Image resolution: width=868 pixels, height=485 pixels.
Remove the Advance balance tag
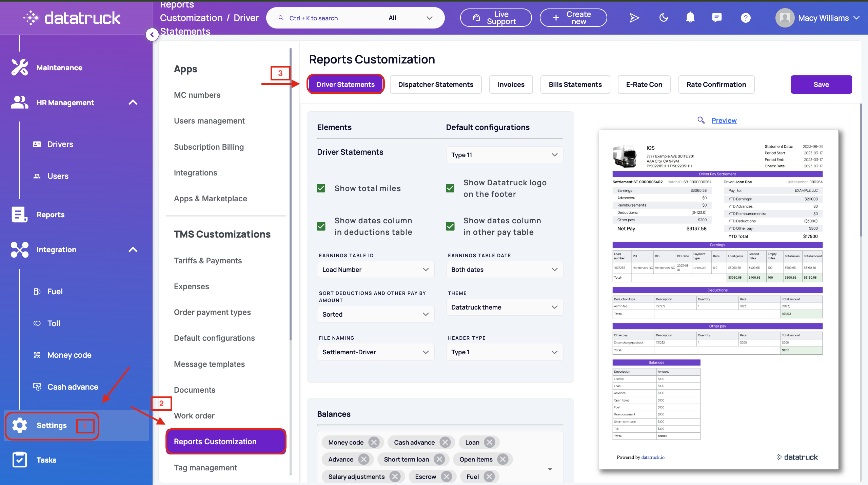coord(364,459)
